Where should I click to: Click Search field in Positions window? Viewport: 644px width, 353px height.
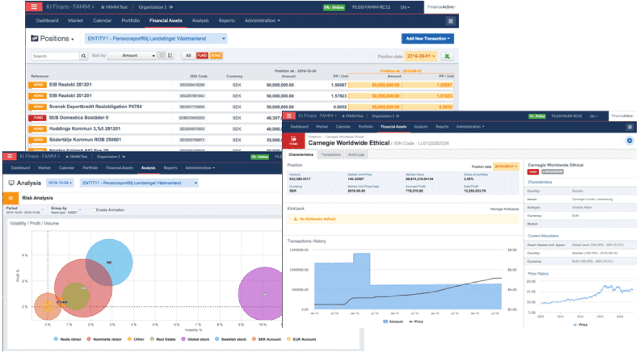click(55, 56)
